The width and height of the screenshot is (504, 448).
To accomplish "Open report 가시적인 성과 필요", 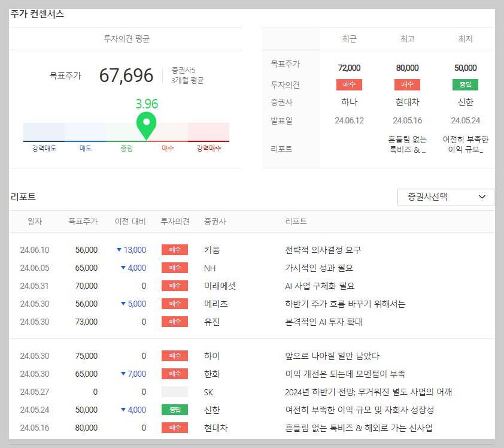I will click(319, 268).
